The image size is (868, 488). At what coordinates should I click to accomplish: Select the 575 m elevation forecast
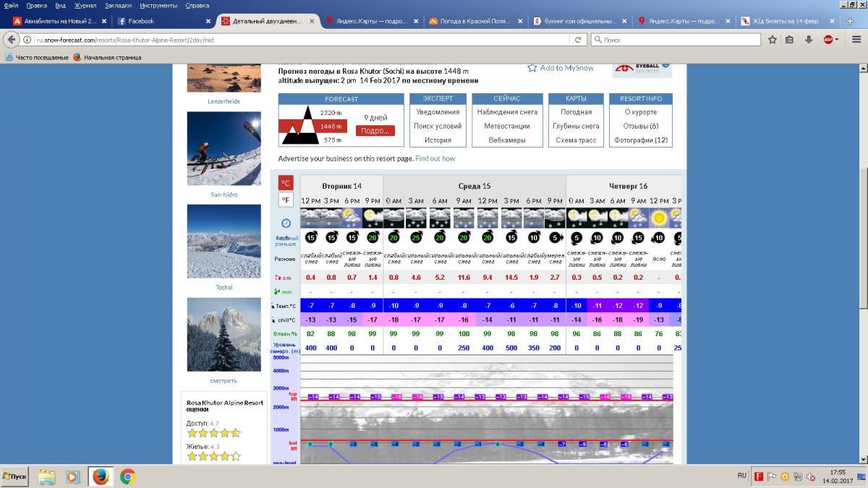[x=333, y=140]
